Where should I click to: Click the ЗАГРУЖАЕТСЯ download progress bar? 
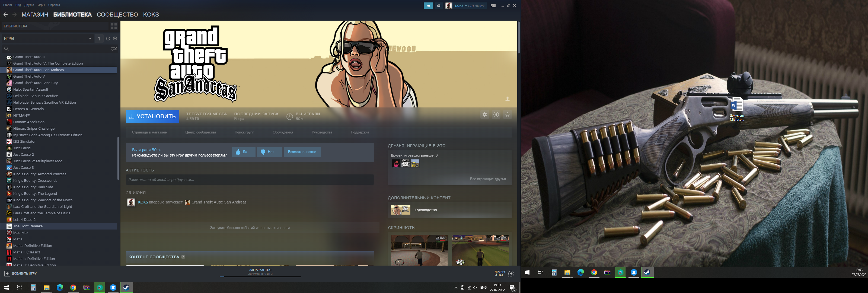[x=260, y=277]
